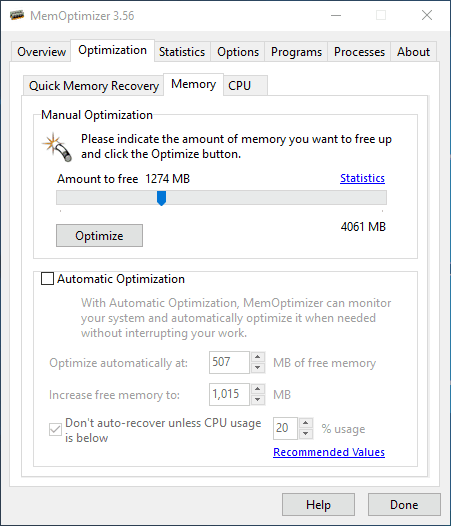The width and height of the screenshot is (451, 526).
Task: Increase the 'Increase free memory to' spinner
Action: 258,389
